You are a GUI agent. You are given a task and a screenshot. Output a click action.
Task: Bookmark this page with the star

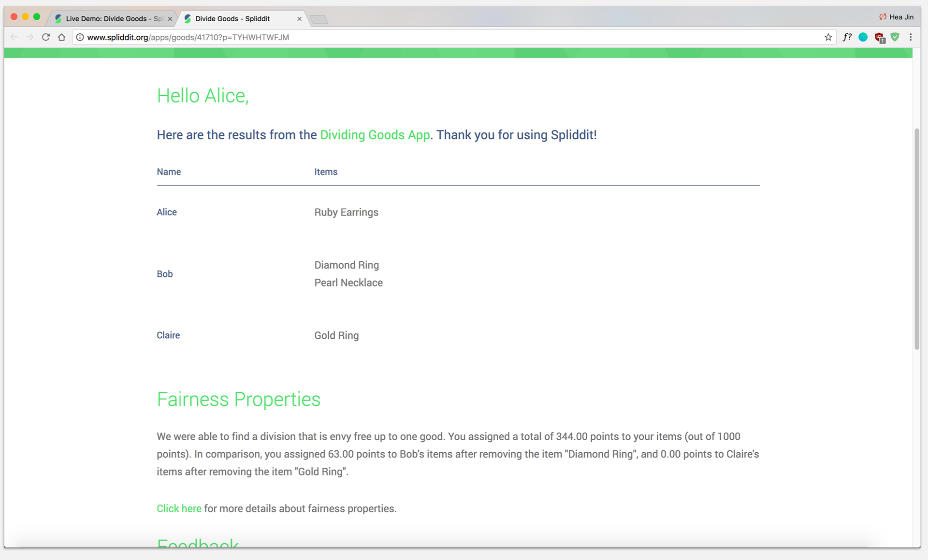(828, 37)
